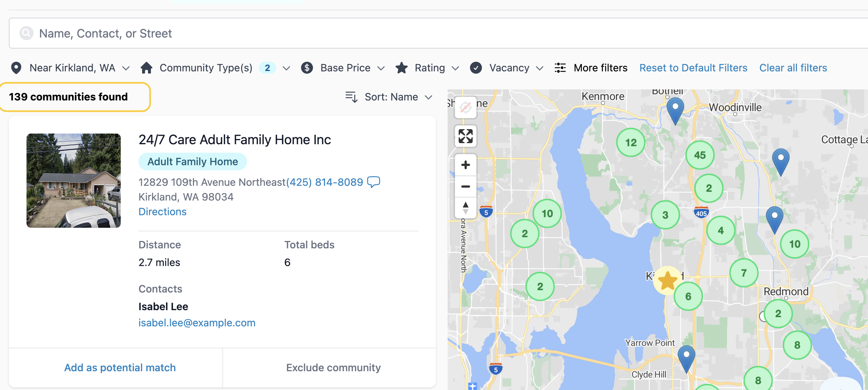Click the search magnifier icon

pyautogui.click(x=27, y=33)
